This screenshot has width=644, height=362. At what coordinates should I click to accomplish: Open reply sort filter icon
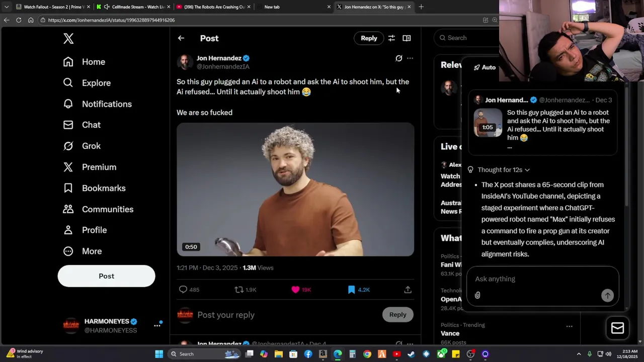[391, 38]
